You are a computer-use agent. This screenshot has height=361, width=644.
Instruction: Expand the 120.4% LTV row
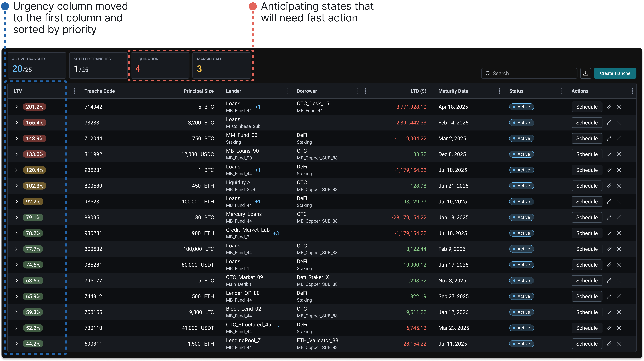coord(17,170)
